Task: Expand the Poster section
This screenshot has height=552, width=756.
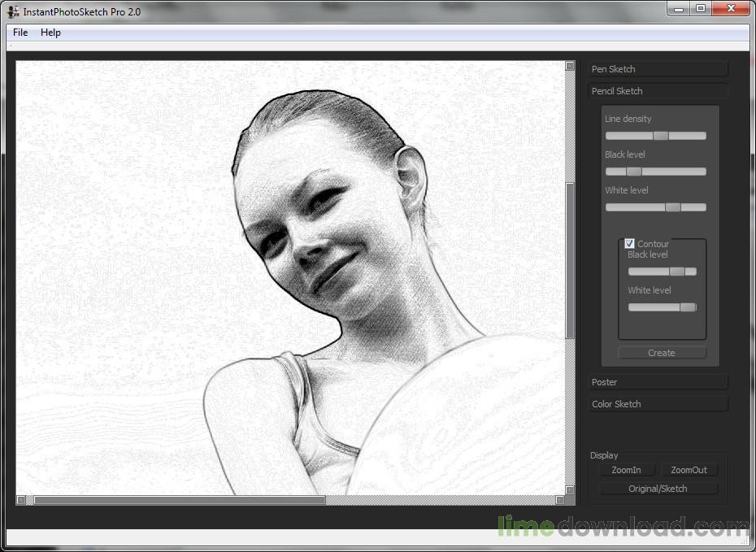Action: (658, 382)
